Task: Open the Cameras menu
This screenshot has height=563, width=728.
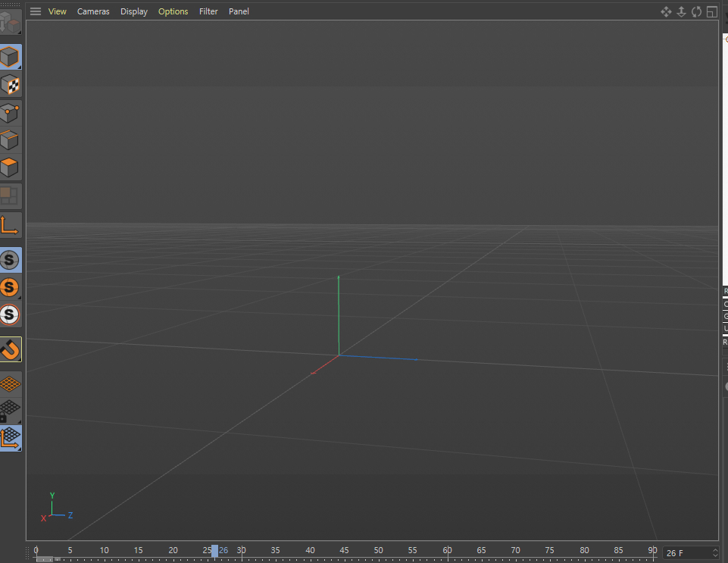Action: coord(93,11)
